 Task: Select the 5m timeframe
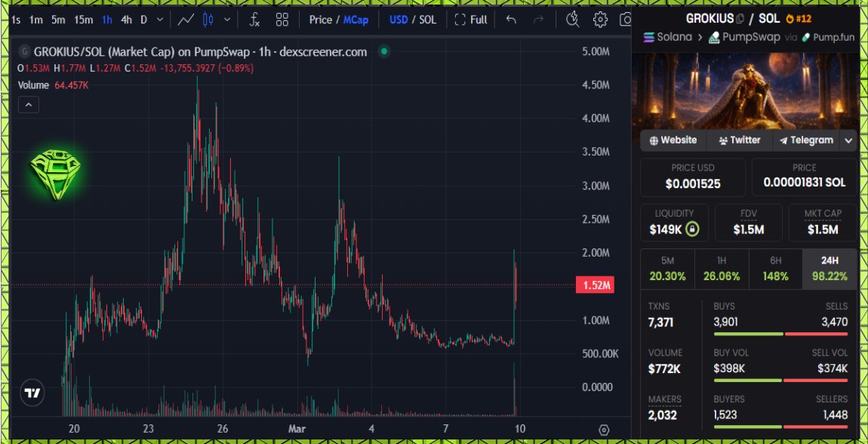coord(58,20)
